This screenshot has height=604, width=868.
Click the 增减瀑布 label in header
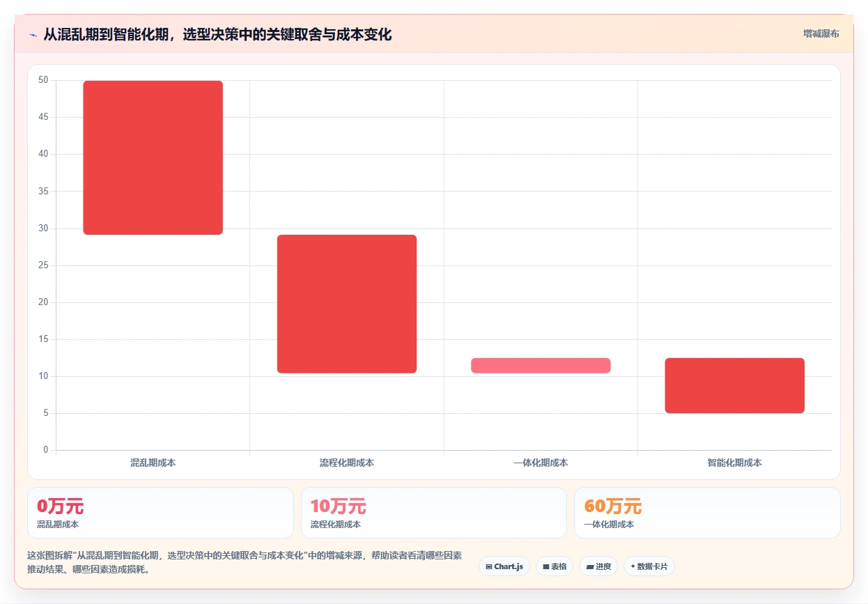click(821, 33)
